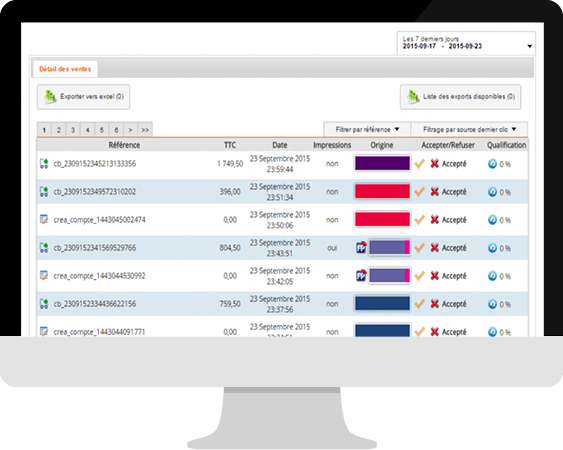Click the cart icon beside cb_2309152345213133356
This screenshot has height=450, width=563.
pos(44,164)
